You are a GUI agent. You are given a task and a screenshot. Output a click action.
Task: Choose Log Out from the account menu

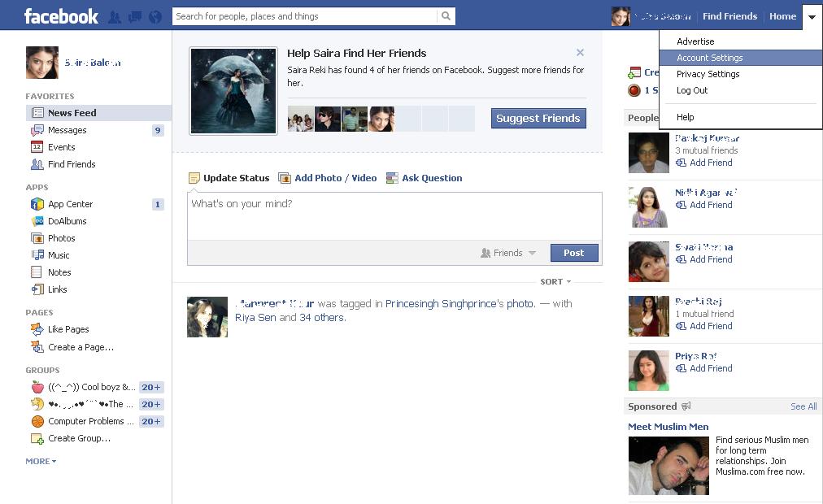pos(692,90)
